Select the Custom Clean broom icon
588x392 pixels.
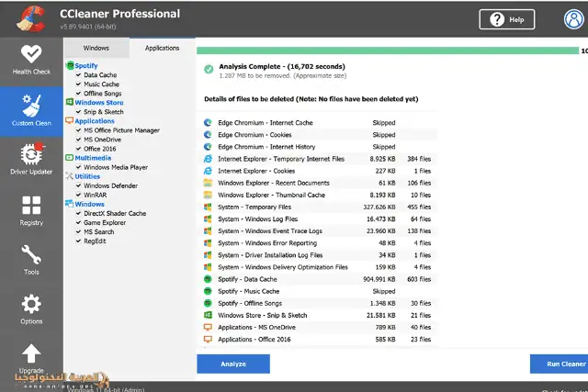coord(31,105)
